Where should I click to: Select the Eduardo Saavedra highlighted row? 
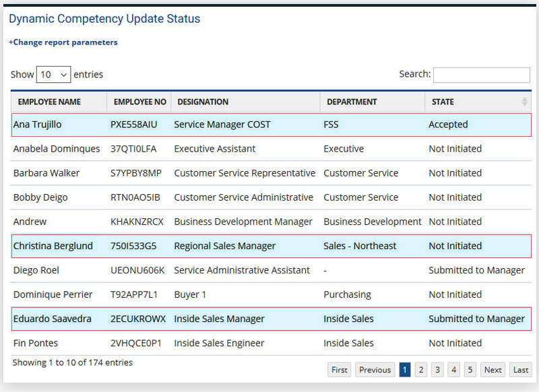click(269, 319)
